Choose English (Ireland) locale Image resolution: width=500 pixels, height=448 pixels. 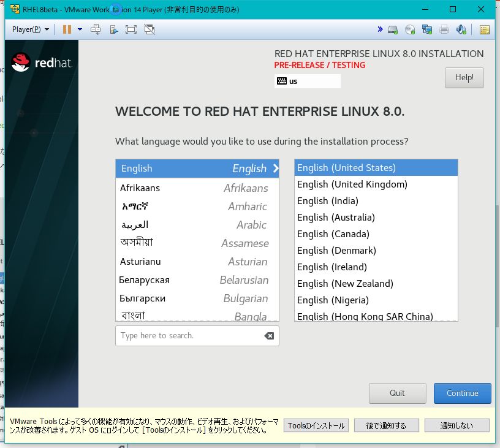(x=376, y=267)
